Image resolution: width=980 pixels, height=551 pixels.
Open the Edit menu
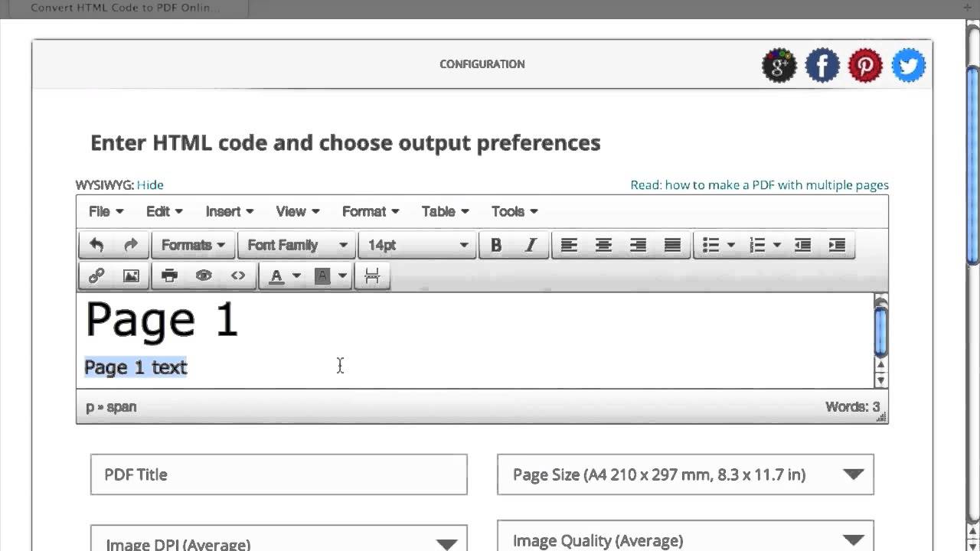(165, 211)
